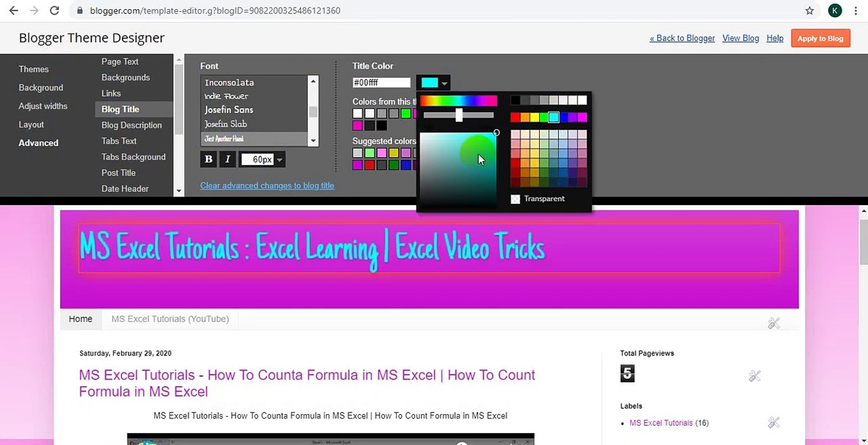Pick red swatch under Suggested colors

point(370,165)
